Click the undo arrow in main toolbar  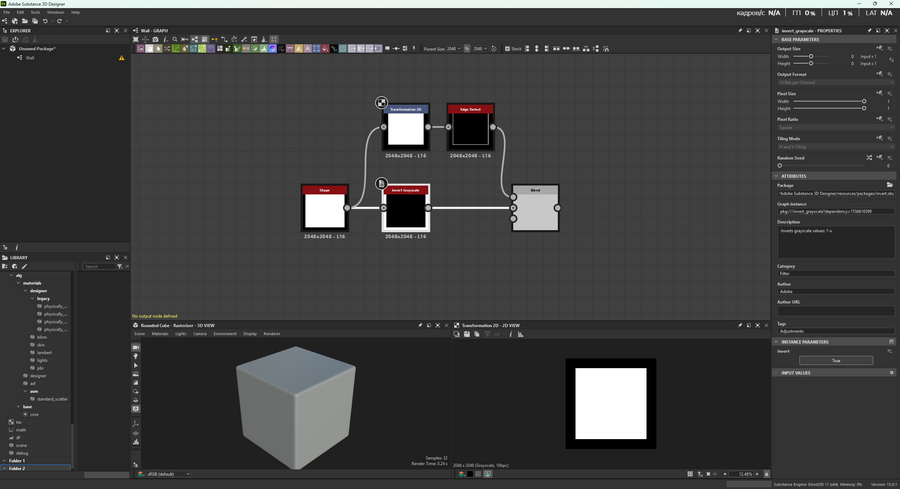pyautogui.click(x=45, y=21)
